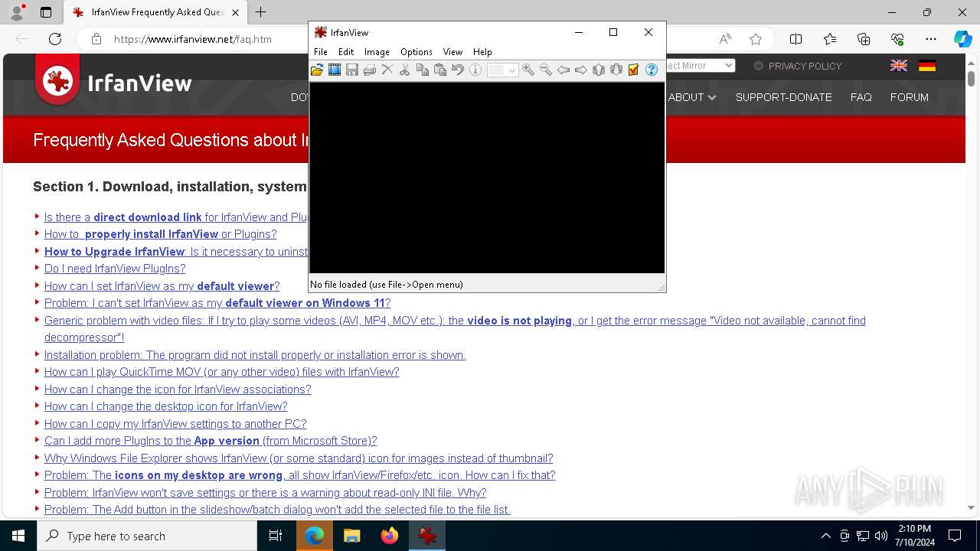Screen dimensions: 980x551
Task: Open 'Do I need IrfanView PlugIns?' link
Action: pyautogui.click(x=115, y=269)
